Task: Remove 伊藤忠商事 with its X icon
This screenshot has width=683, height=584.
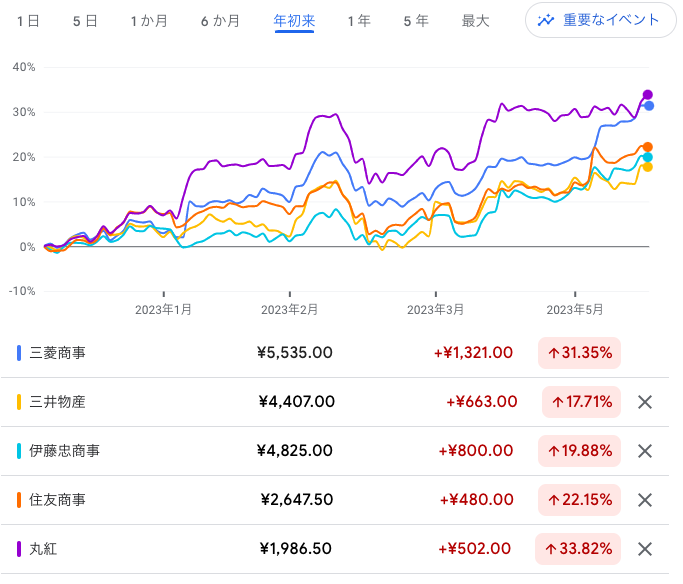Action: point(645,451)
